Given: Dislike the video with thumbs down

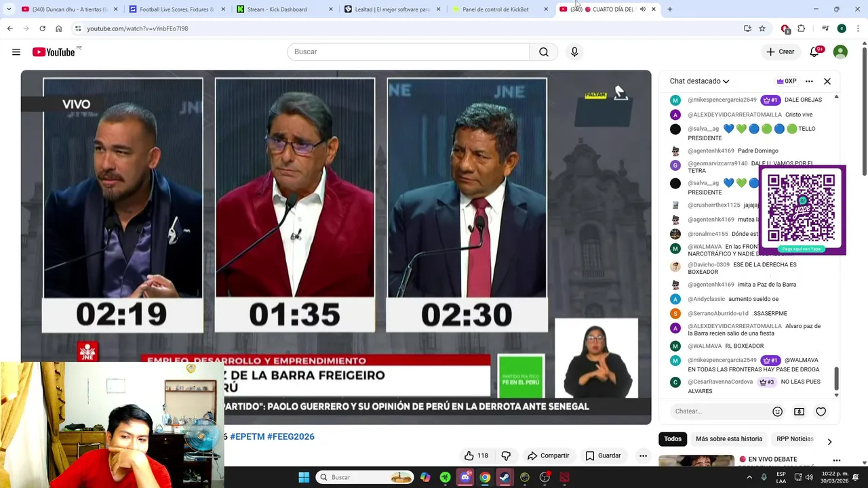Looking at the screenshot, I should [x=506, y=455].
